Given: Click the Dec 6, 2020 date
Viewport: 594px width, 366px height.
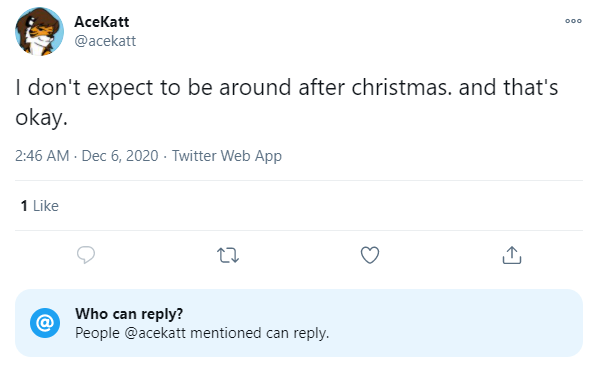Looking at the screenshot, I should [120, 156].
